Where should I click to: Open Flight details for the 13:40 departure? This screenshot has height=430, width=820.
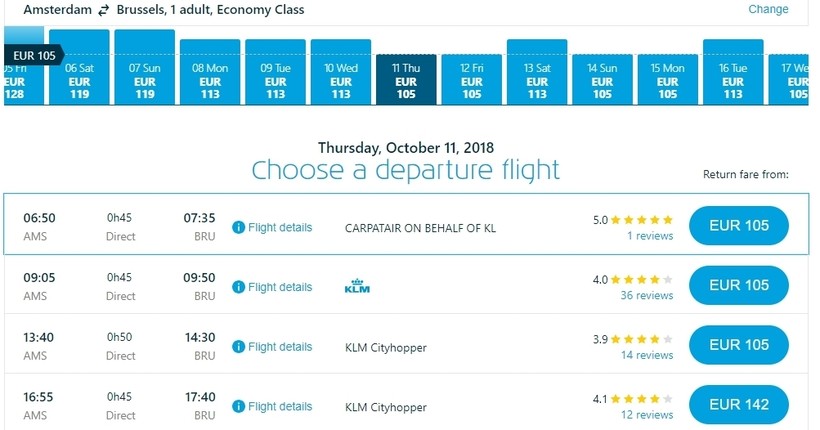pyautogui.click(x=280, y=347)
